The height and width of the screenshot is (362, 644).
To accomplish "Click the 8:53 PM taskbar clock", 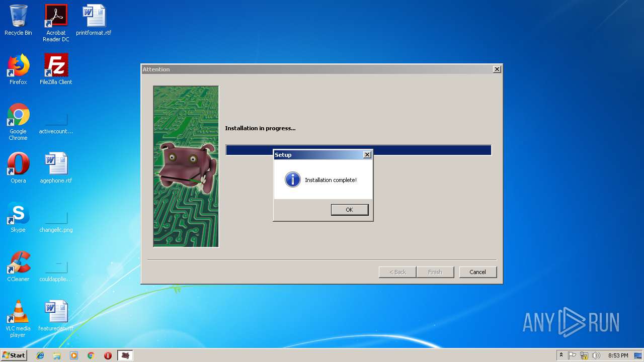I will pyautogui.click(x=618, y=355).
